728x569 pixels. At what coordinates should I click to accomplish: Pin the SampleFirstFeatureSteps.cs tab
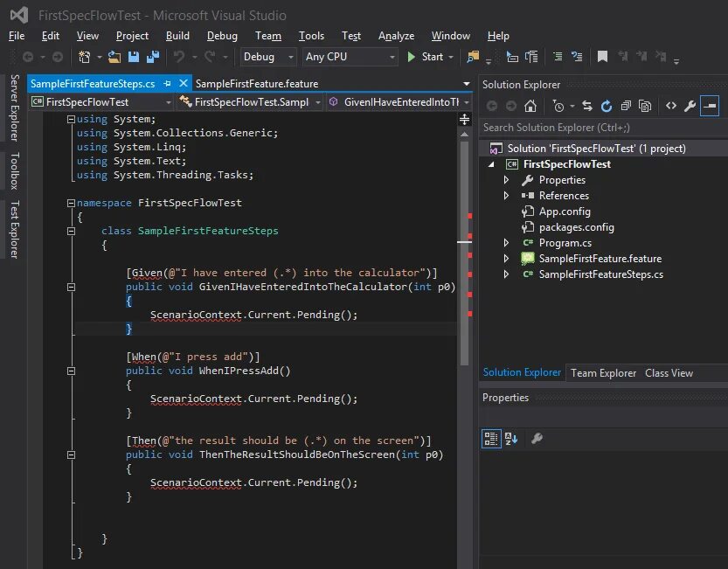(167, 84)
